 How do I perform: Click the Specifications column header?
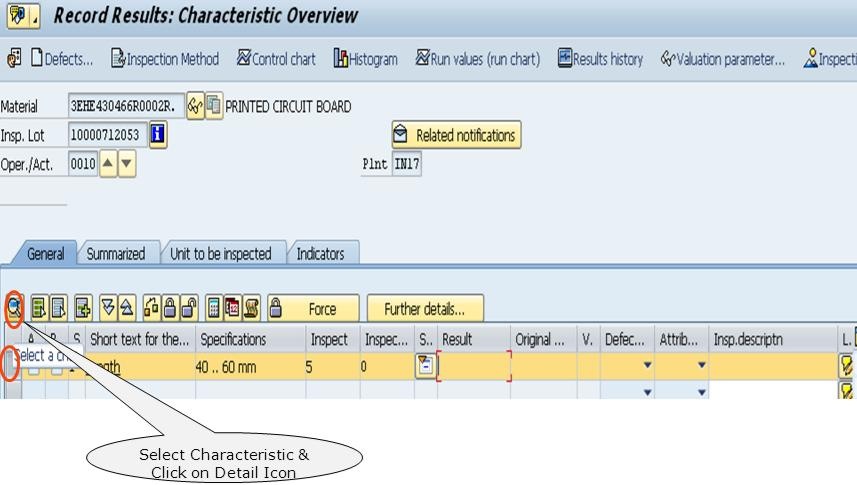[250, 340]
